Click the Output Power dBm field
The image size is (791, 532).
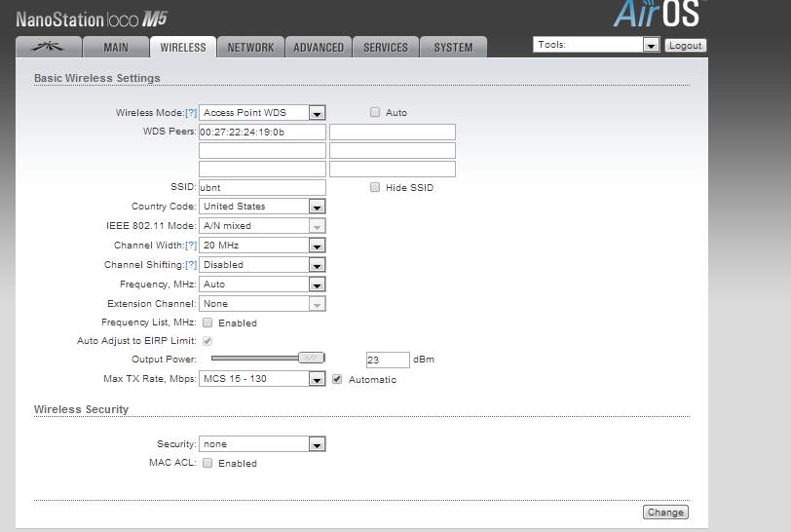pos(388,360)
